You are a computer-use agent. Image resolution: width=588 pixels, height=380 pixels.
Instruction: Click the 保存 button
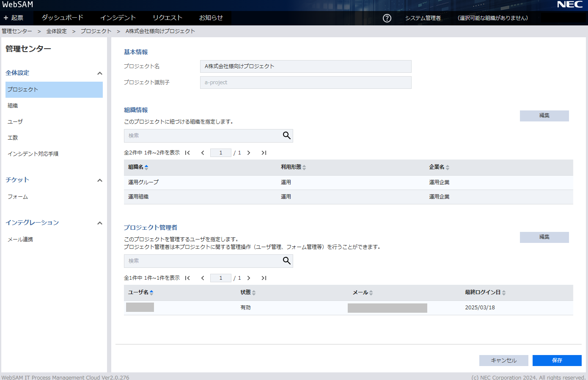[557, 361]
